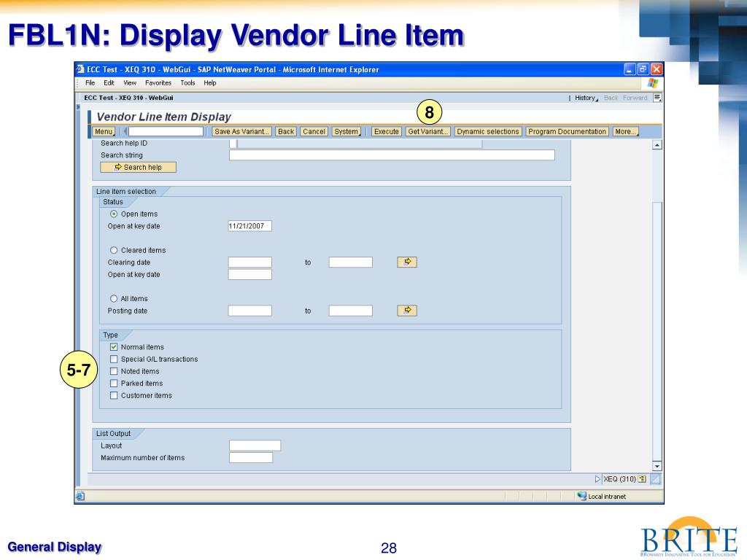Click the XEQ (310) status expand triangle
The height and width of the screenshot is (560, 747).
point(597,479)
